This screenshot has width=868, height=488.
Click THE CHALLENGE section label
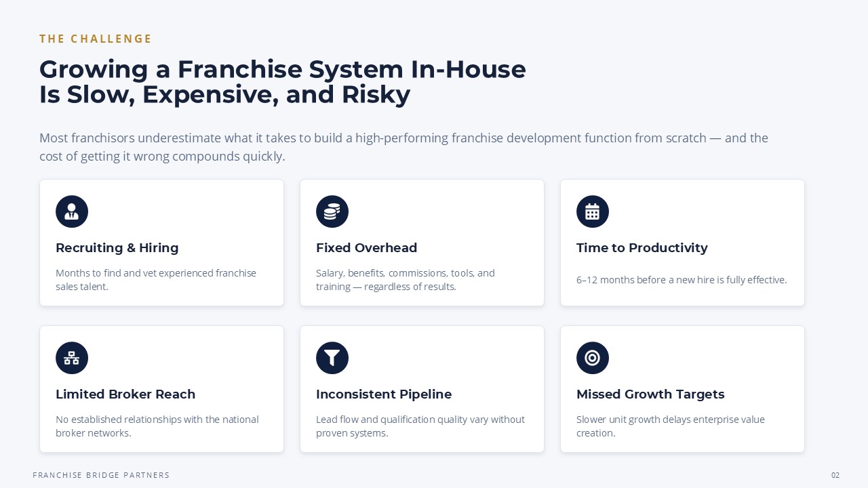(x=96, y=39)
